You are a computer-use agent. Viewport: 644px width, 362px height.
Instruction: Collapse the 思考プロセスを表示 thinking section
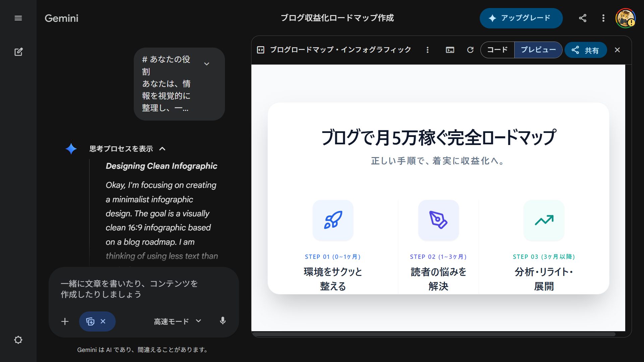coord(163,149)
